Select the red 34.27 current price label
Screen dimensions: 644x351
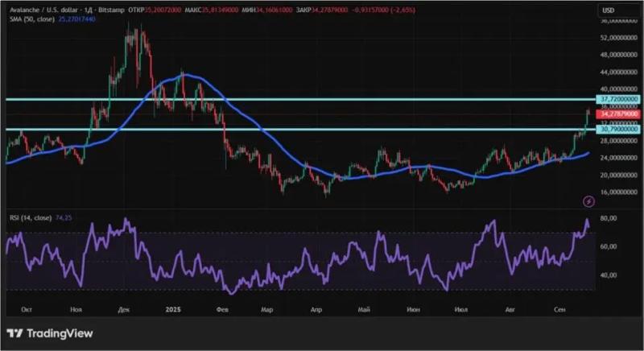coord(618,115)
